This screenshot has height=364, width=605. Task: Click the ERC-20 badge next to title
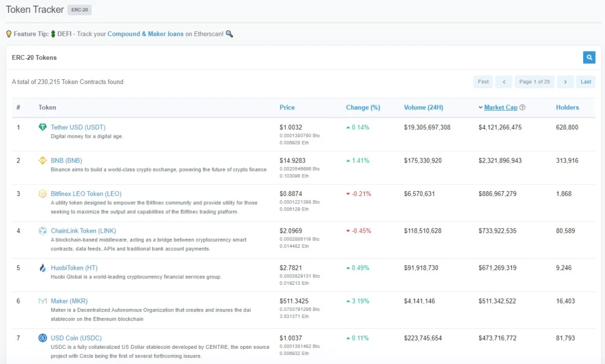pos(79,10)
